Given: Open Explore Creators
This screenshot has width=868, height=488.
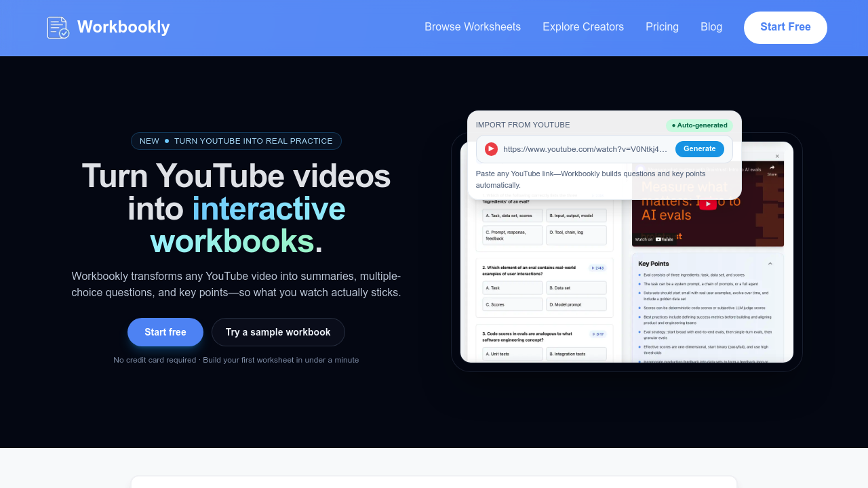Looking at the screenshot, I should pos(583,27).
